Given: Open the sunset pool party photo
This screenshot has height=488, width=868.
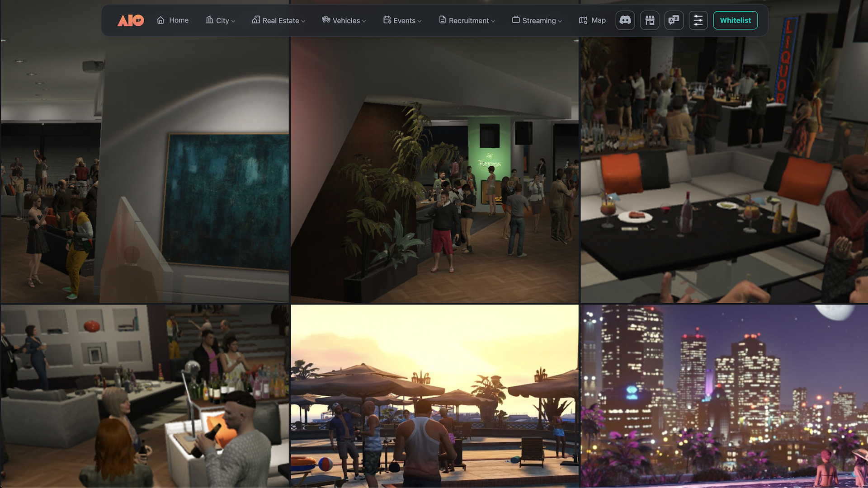Looking at the screenshot, I should pos(434,396).
